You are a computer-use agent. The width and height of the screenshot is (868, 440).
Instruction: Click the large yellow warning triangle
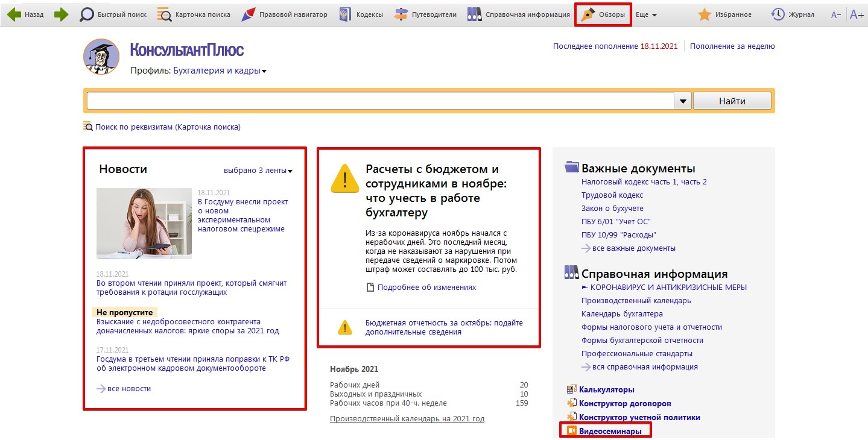(x=345, y=178)
